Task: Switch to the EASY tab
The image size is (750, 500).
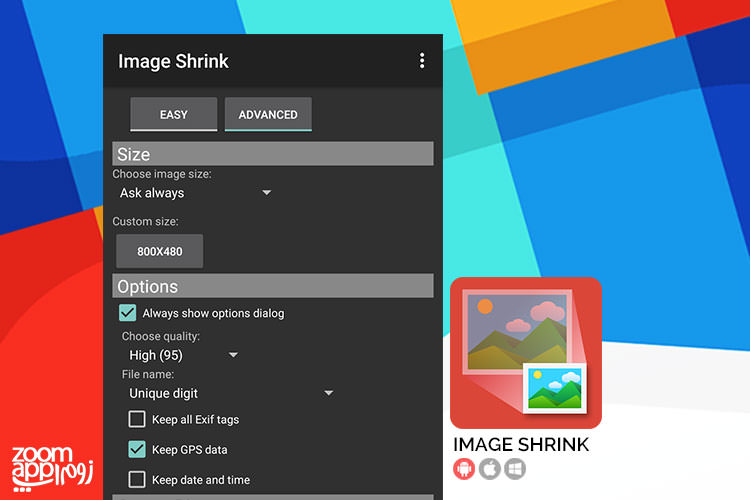Action: 174,114
